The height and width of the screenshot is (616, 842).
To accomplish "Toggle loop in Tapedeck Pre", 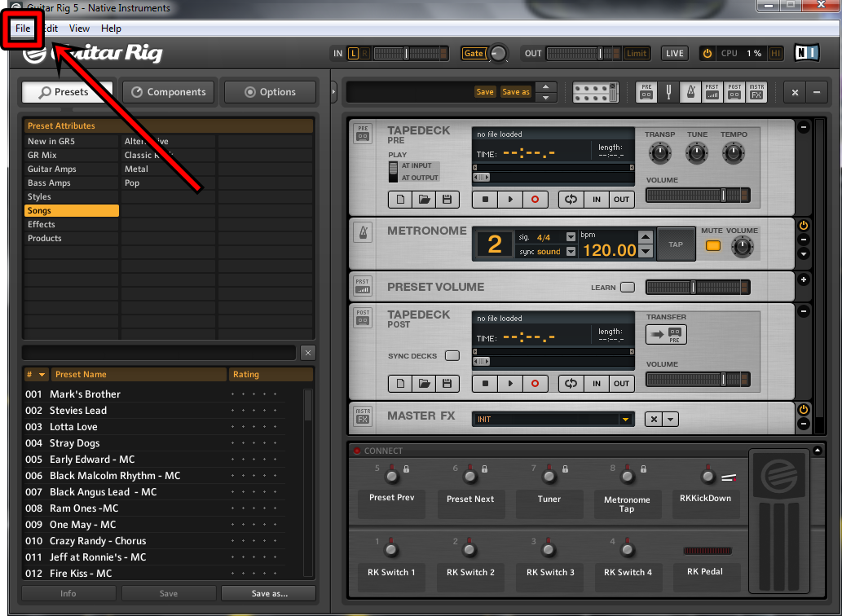I will 571,200.
